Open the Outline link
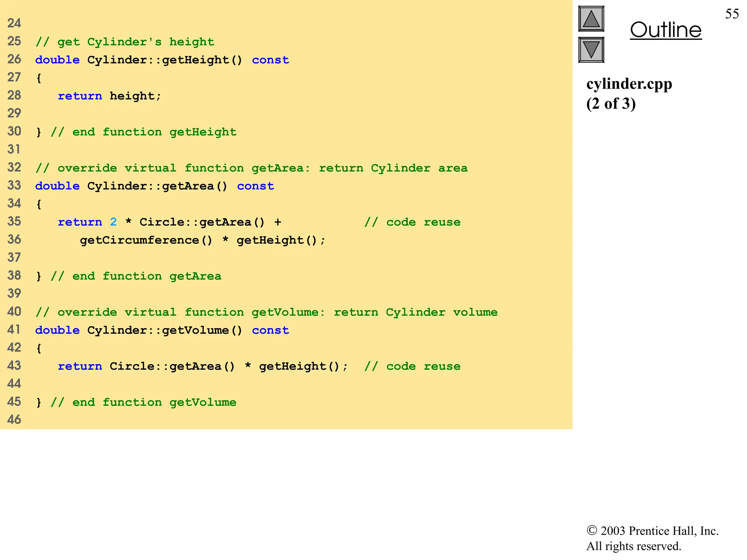This screenshot has height=560, width=747. click(x=665, y=30)
